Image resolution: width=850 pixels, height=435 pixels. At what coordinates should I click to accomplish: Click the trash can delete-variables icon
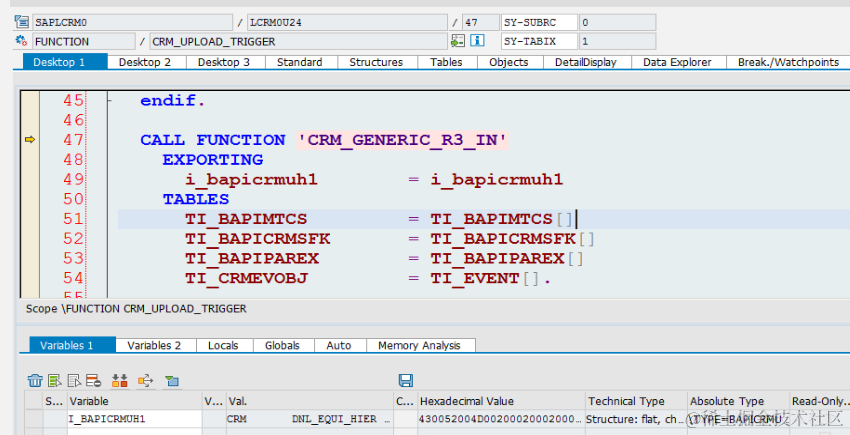click(35, 380)
